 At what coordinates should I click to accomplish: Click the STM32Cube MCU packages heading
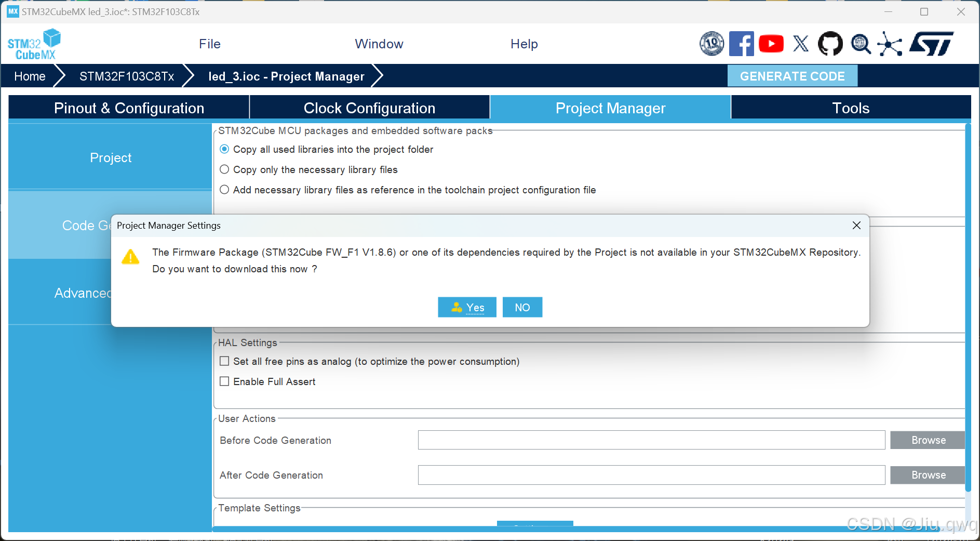point(355,130)
